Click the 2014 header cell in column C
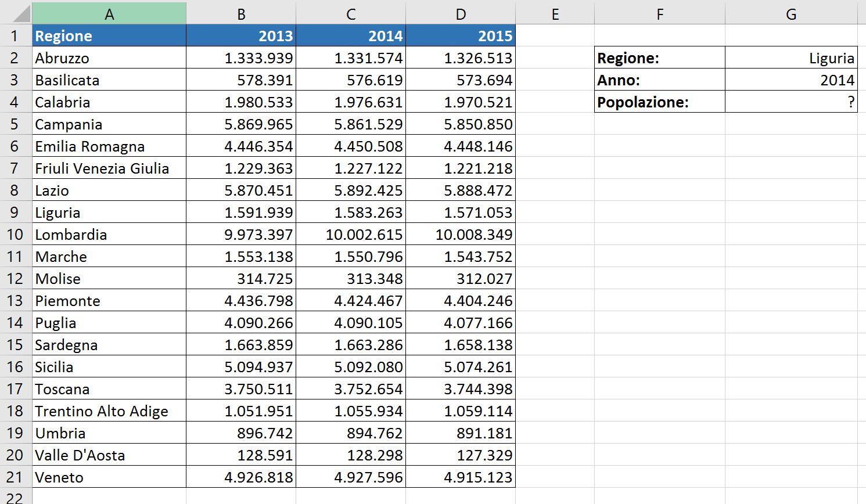 click(x=351, y=36)
